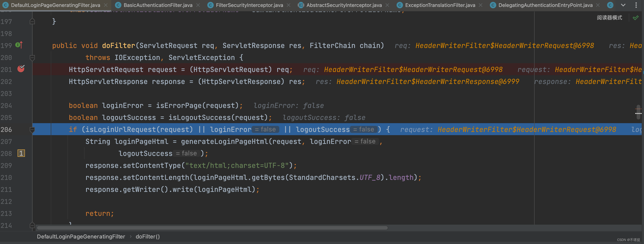Select the partially hidden last editor tab icon
This screenshot has width=644, height=244.
(610, 5)
